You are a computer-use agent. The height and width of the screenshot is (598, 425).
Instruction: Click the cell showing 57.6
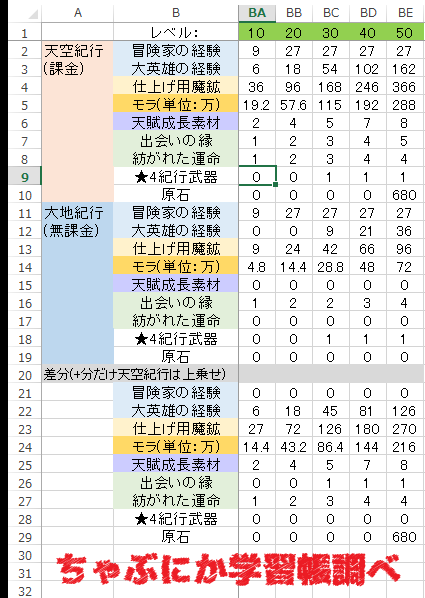tap(294, 104)
